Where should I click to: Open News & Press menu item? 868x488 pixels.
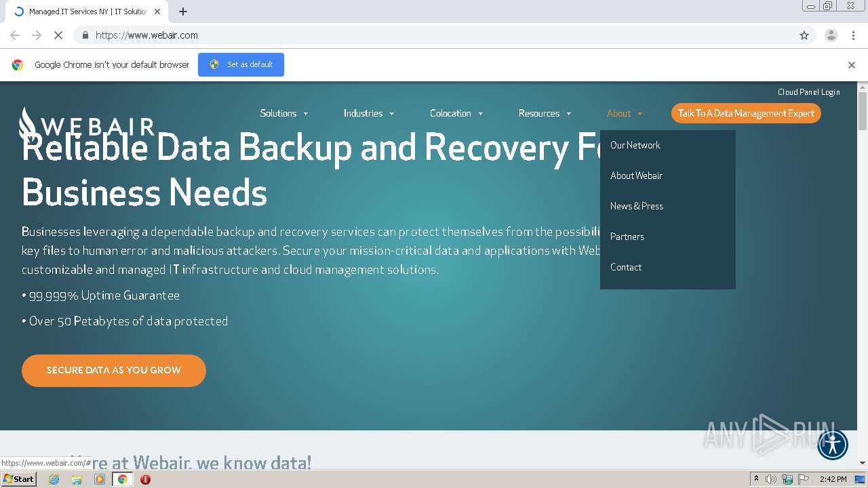point(637,206)
